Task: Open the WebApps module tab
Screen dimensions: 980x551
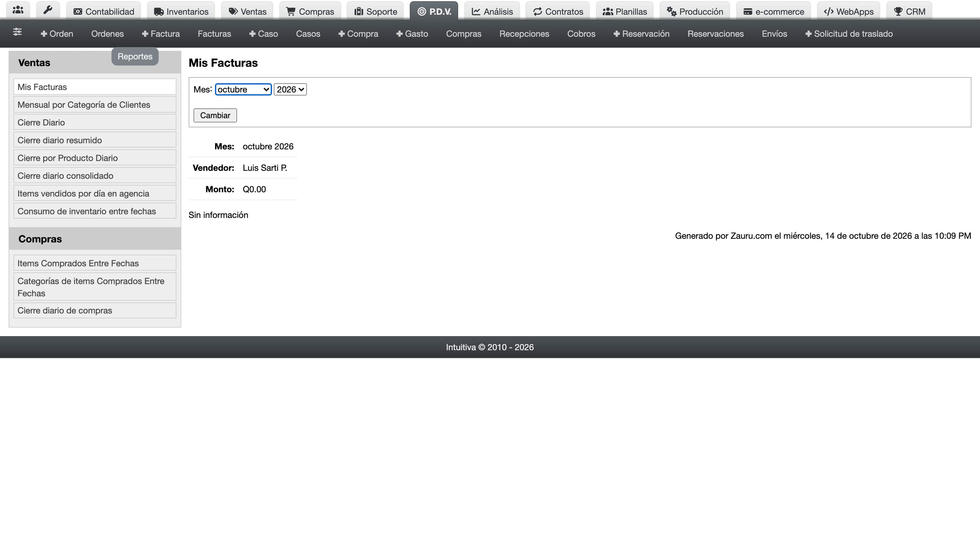Action: 849,11
